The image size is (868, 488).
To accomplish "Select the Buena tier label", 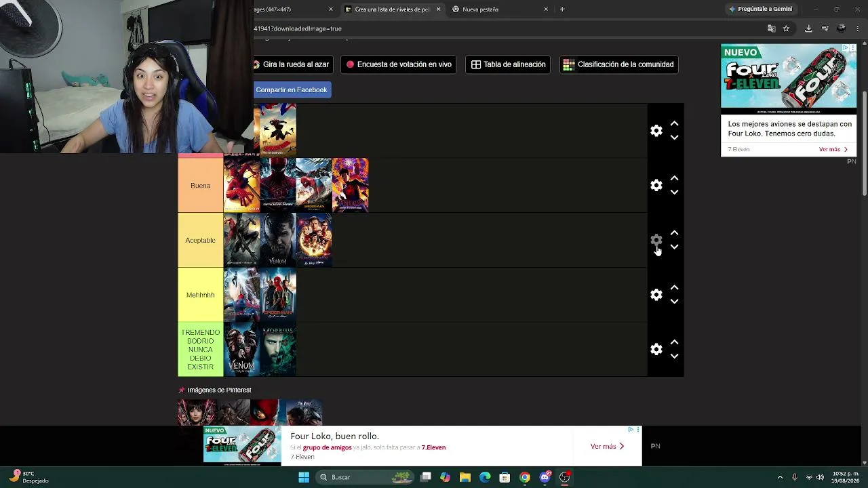I will tap(200, 185).
